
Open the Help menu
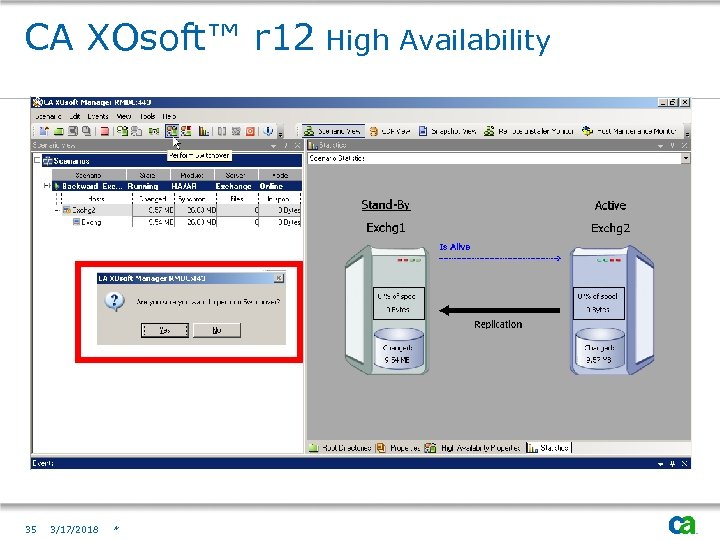click(x=169, y=116)
